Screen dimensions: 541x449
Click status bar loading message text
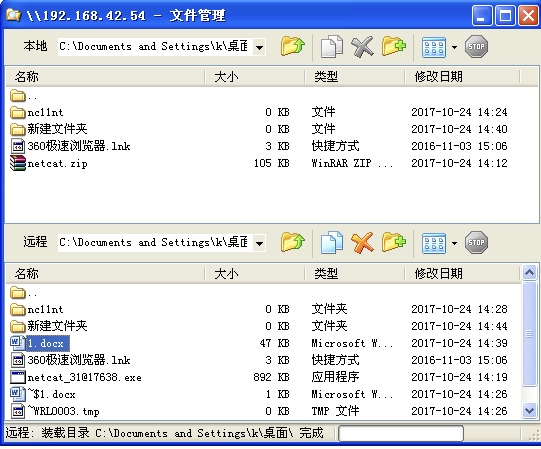point(164,433)
